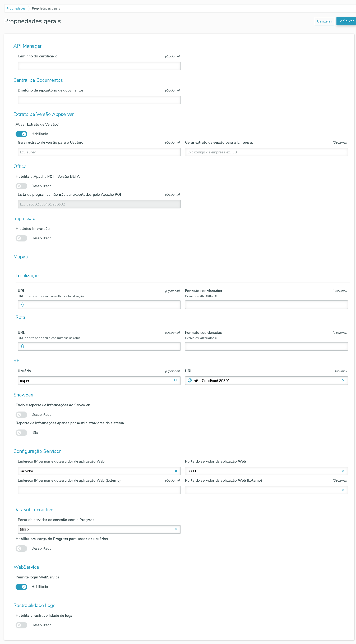The height and width of the screenshot is (644, 356).
Task: Clear the external web server port field
Action: click(x=343, y=490)
